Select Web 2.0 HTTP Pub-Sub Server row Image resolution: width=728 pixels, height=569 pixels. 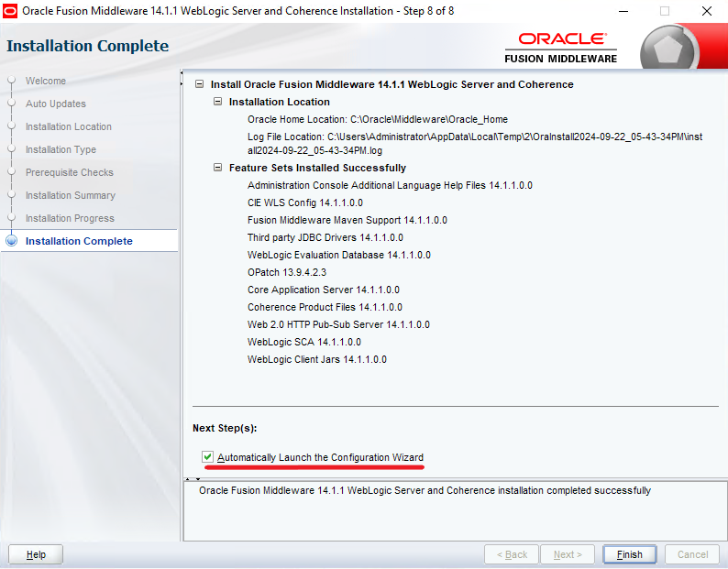pos(338,324)
